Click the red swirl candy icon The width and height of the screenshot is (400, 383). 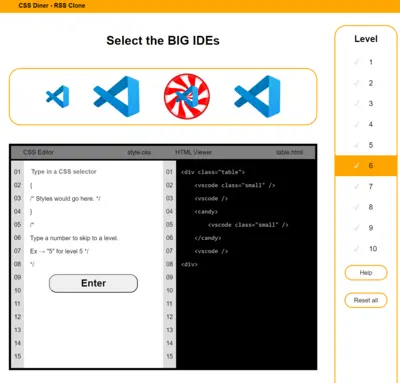point(187,96)
